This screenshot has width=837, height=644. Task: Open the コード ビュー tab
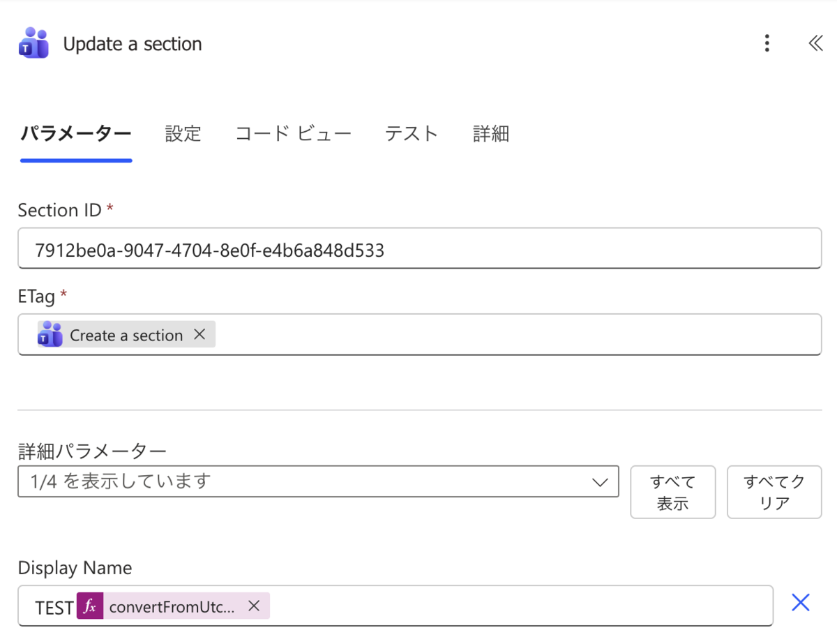coord(293,133)
